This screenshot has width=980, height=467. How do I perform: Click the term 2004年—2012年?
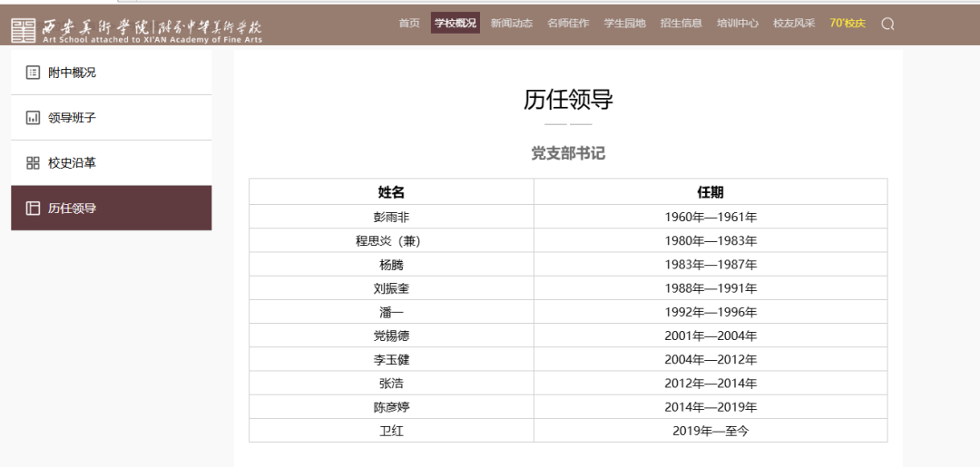(710, 359)
